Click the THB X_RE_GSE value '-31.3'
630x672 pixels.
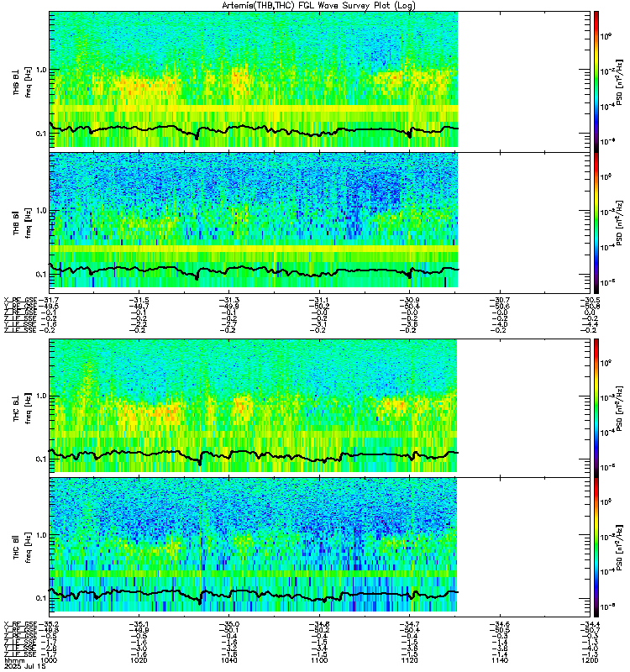pyautogui.click(x=228, y=300)
